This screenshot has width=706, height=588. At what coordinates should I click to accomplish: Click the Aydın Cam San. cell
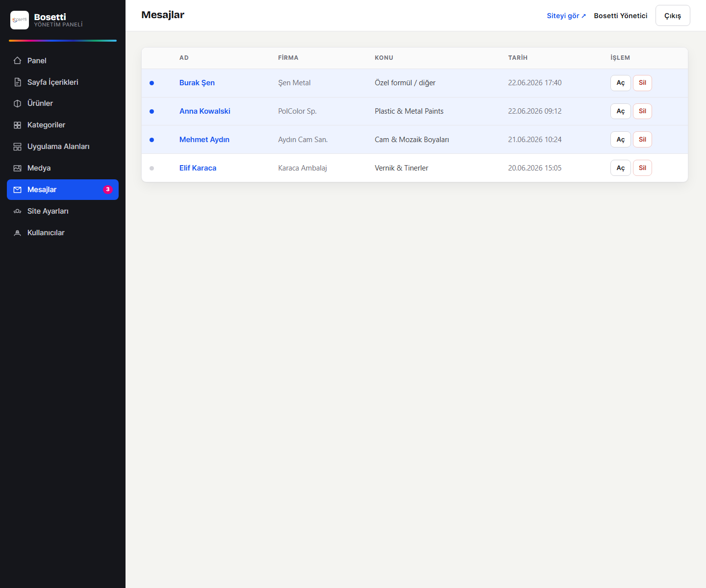point(303,140)
